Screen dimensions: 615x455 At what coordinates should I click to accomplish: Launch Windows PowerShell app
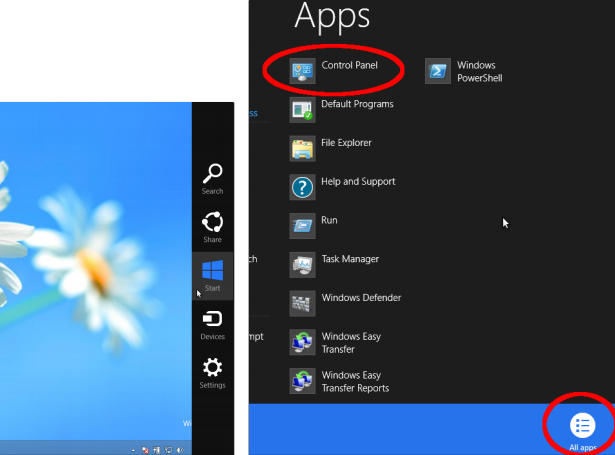464,71
